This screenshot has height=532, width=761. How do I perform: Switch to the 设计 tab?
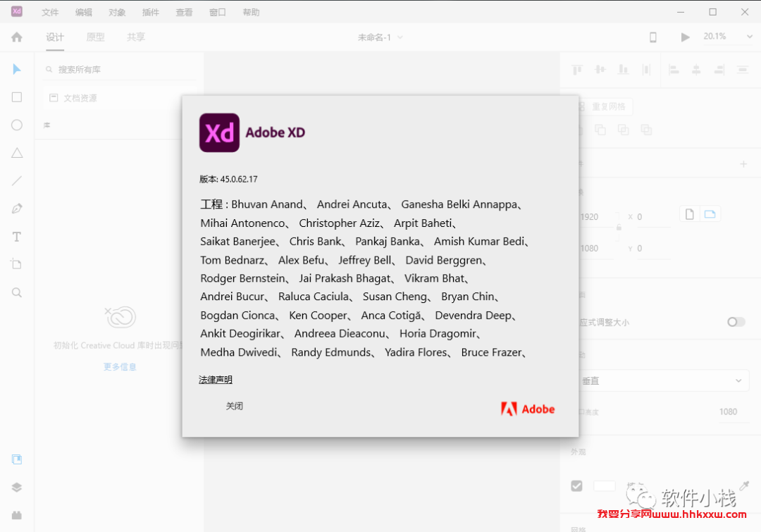[x=55, y=37]
